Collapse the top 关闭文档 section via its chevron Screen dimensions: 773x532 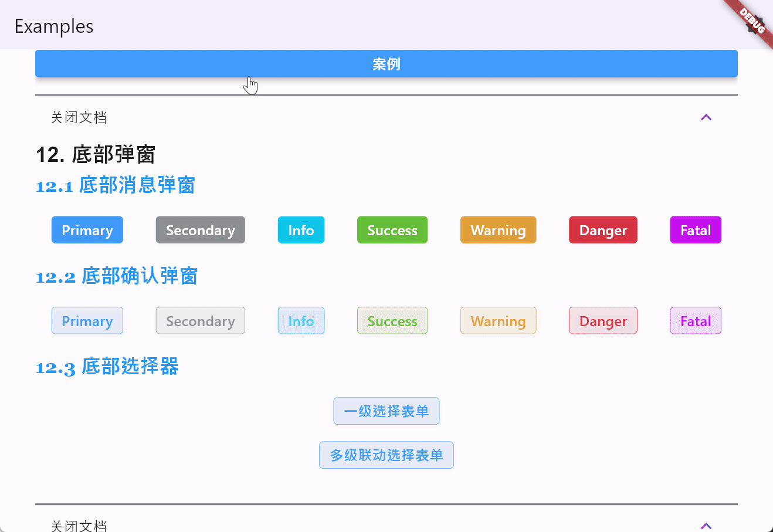click(706, 117)
